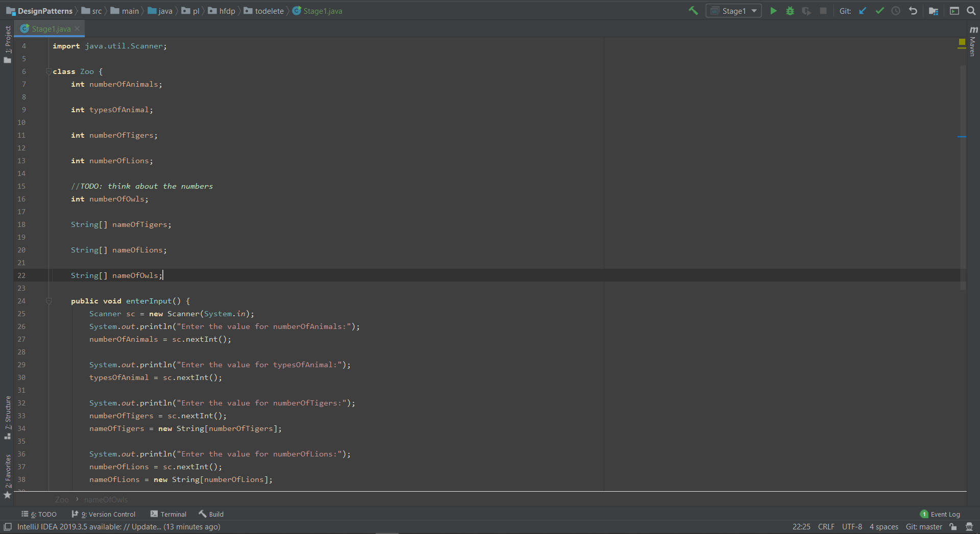This screenshot has height=534, width=980.
Task: Open the Terminal tool window
Action: coord(168,514)
